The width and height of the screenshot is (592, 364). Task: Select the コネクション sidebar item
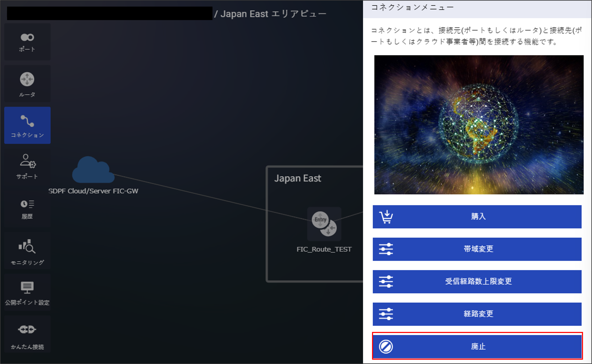pos(27,125)
